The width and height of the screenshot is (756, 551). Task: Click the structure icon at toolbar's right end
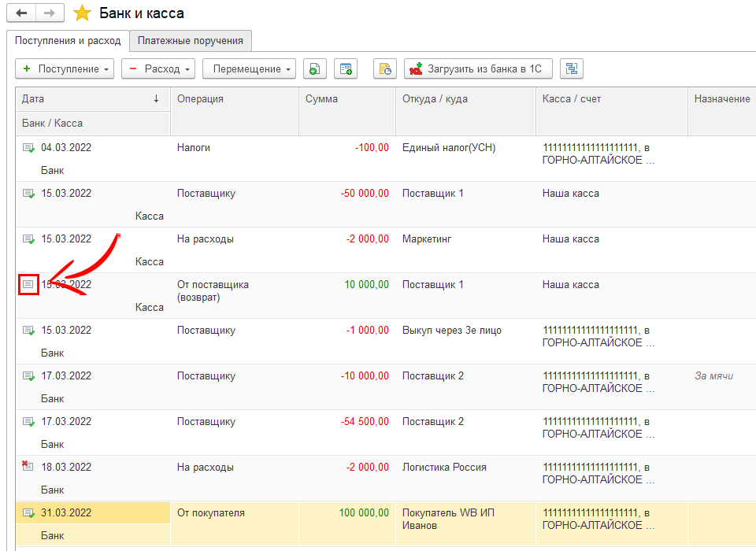pyautogui.click(x=571, y=69)
